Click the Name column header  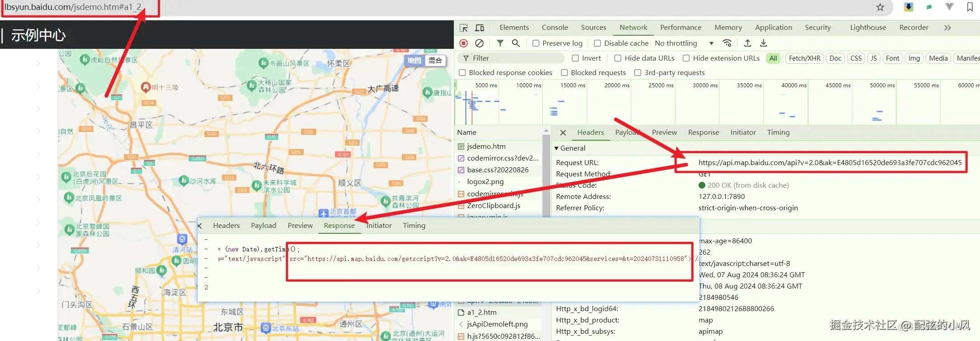point(466,132)
